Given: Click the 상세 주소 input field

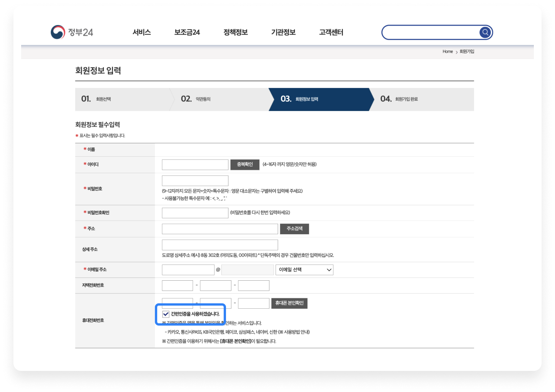Looking at the screenshot, I should coord(220,245).
